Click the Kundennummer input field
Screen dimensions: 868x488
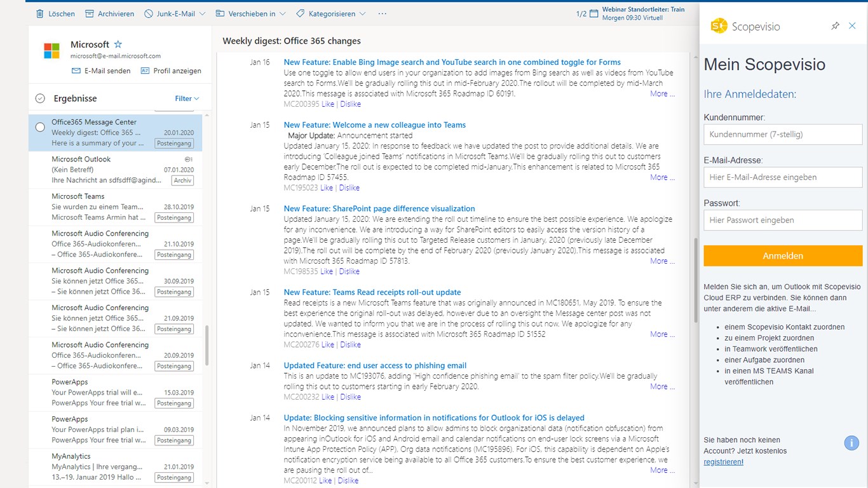tap(783, 135)
